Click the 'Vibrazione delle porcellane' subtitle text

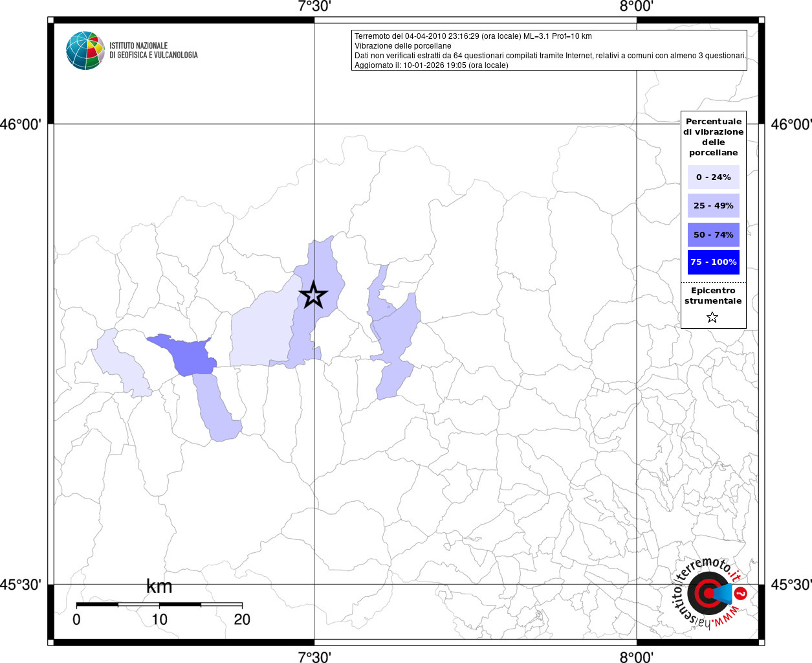tap(402, 46)
